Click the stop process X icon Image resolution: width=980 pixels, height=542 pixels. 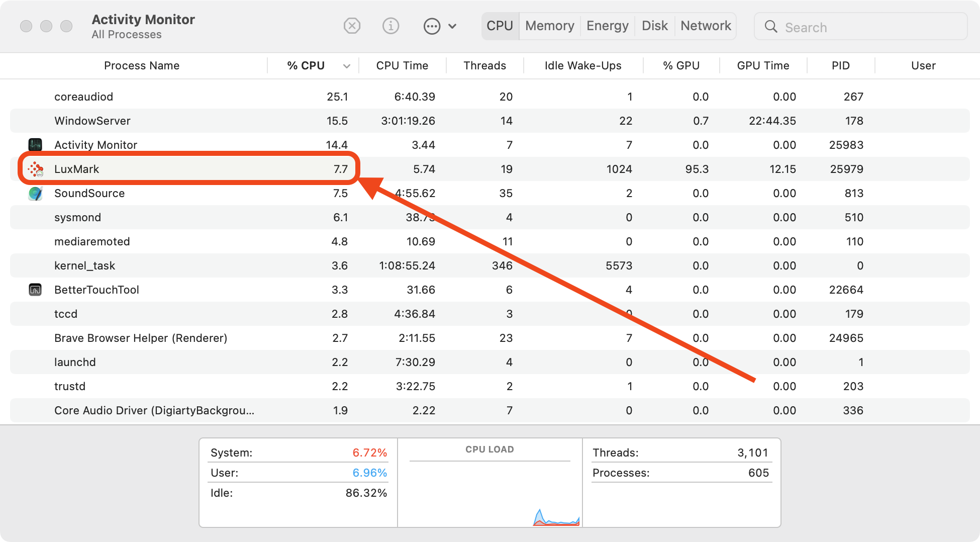[x=352, y=26]
